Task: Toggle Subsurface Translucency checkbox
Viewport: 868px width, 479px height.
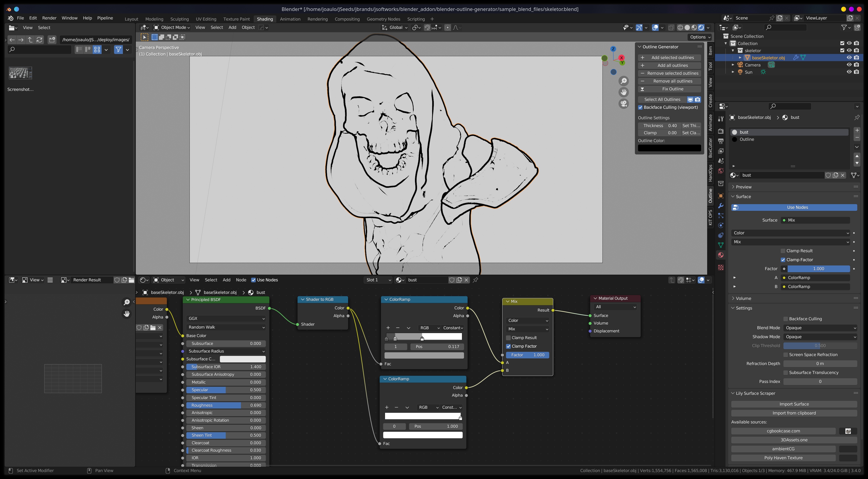Action: pos(785,372)
